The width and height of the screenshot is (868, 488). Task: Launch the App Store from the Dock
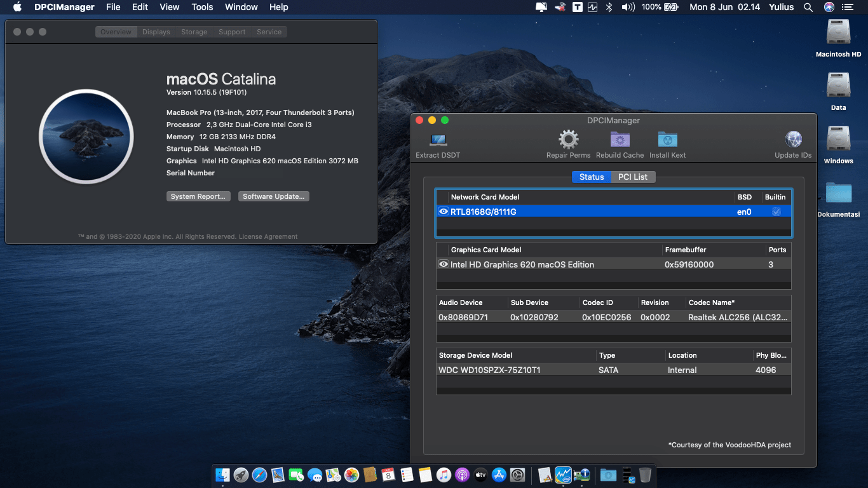(x=499, y=475)
